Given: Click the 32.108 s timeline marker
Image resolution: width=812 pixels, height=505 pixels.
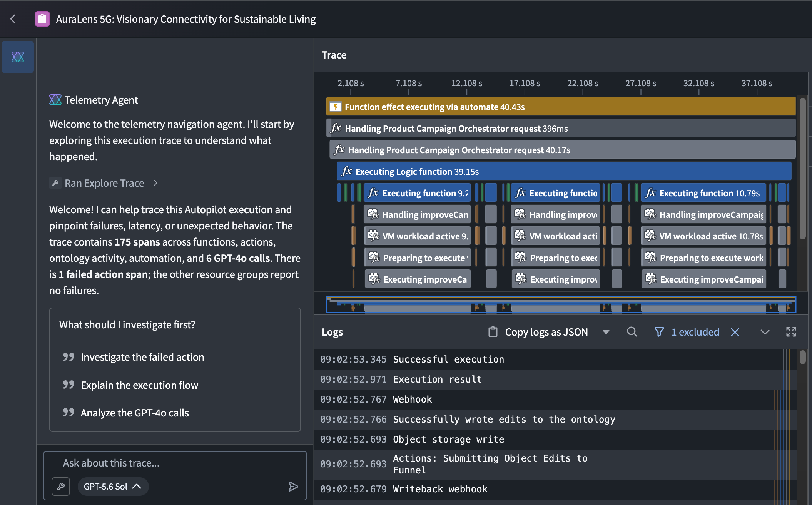Looking at the screenshot, I should (x=699, y=83).
